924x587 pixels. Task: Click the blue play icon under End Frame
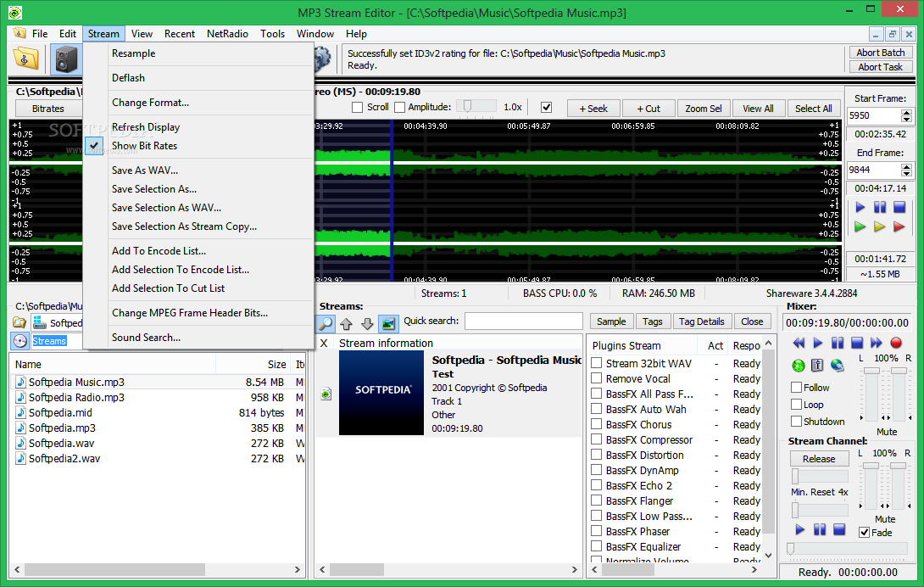point(860,207)
